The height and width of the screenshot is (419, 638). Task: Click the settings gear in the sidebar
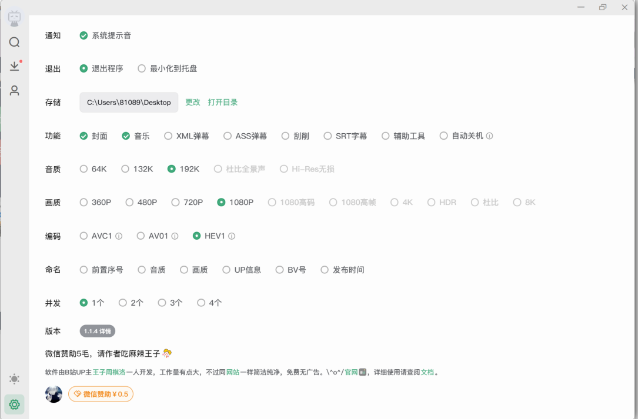[14, 404]
